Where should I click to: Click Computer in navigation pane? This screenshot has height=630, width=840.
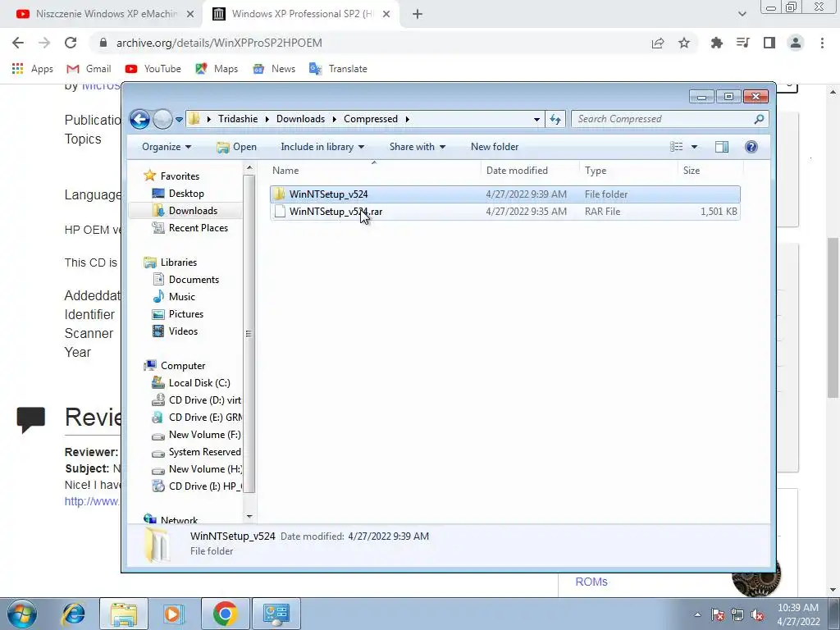[x=183, y=365]
